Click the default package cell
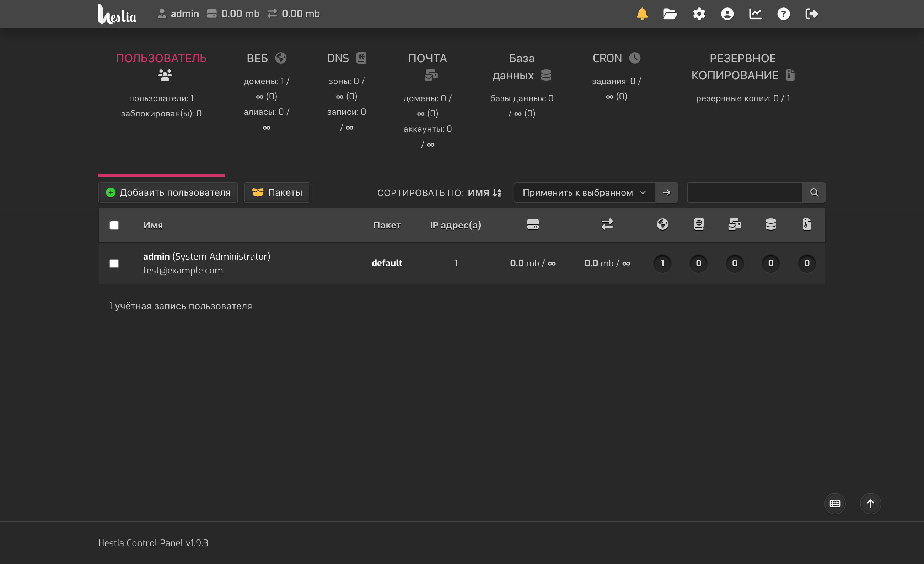The height and width of the screenshot is (564, 924). (387, 264)
